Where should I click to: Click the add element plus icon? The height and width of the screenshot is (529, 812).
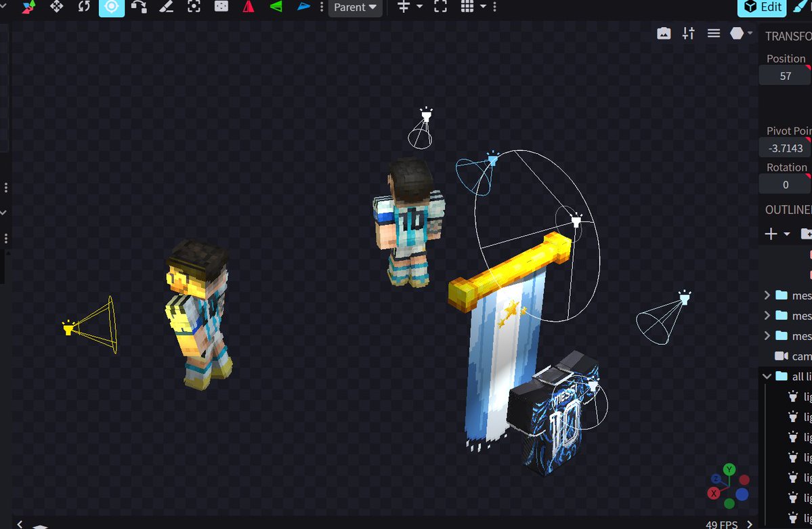click(771, 234)
